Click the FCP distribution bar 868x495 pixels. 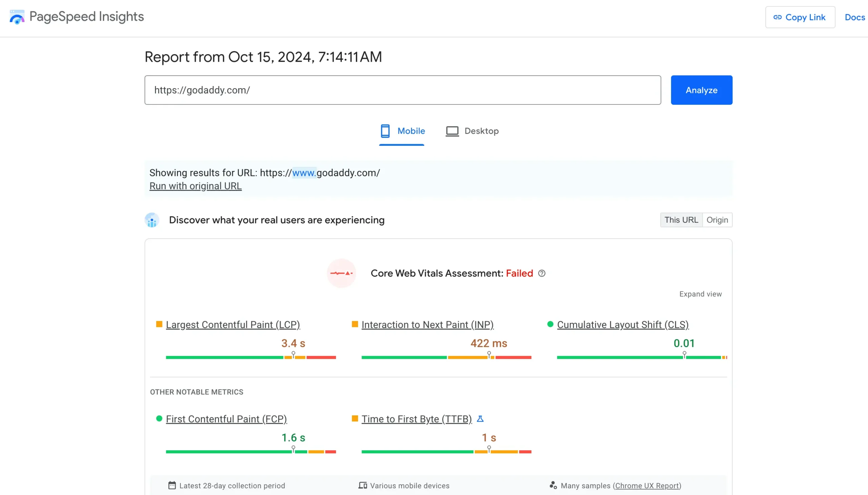(x=251, y=452)
